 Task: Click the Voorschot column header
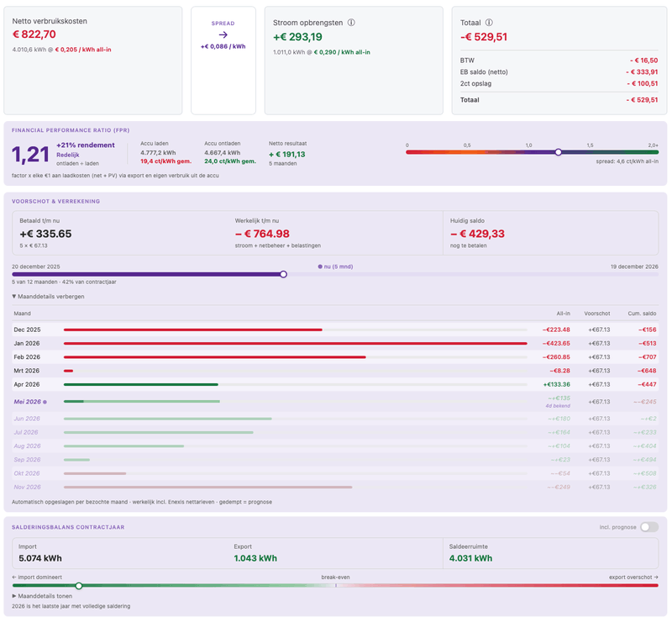pyautogui.click(x=597, y=314)
